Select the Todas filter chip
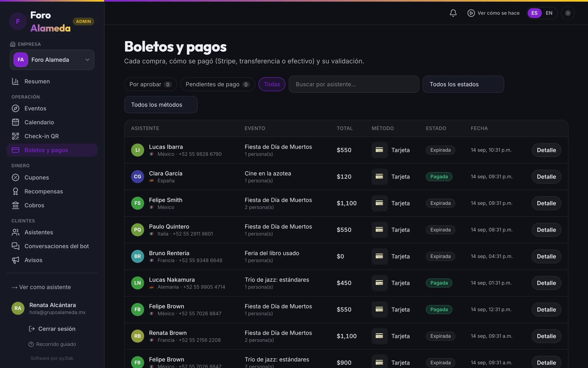588x368 pixels. coord(272,84)
